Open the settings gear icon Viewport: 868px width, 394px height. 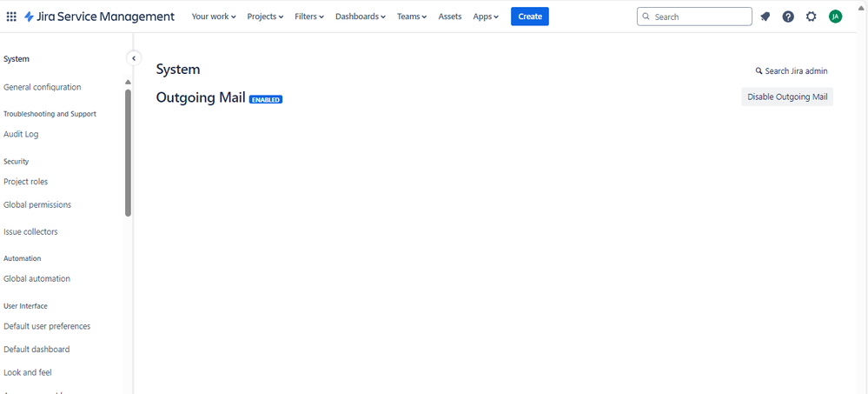(811, 17)
